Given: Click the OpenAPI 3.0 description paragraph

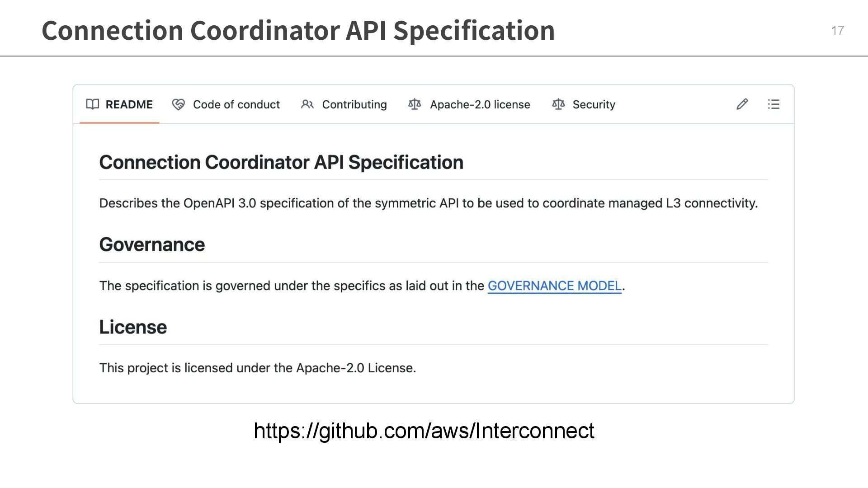Looking at the screenshot, I should point(428,203).
